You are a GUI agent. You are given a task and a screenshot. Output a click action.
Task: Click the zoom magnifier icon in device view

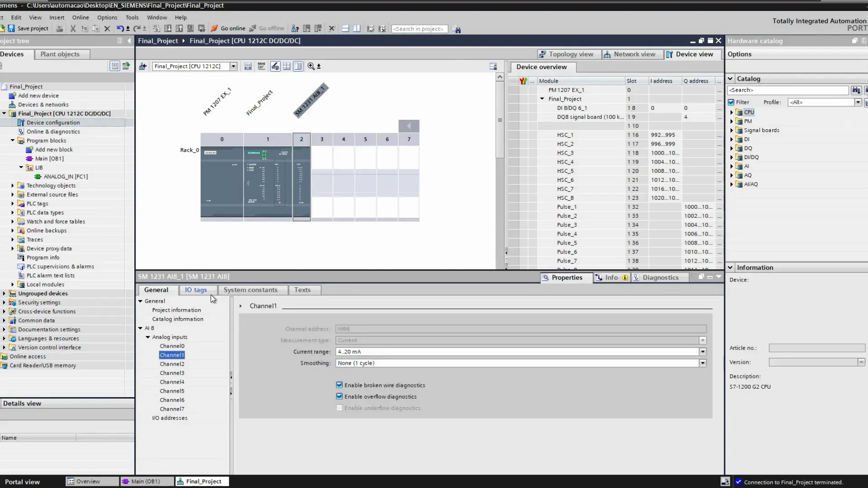(x=311, y=66)
